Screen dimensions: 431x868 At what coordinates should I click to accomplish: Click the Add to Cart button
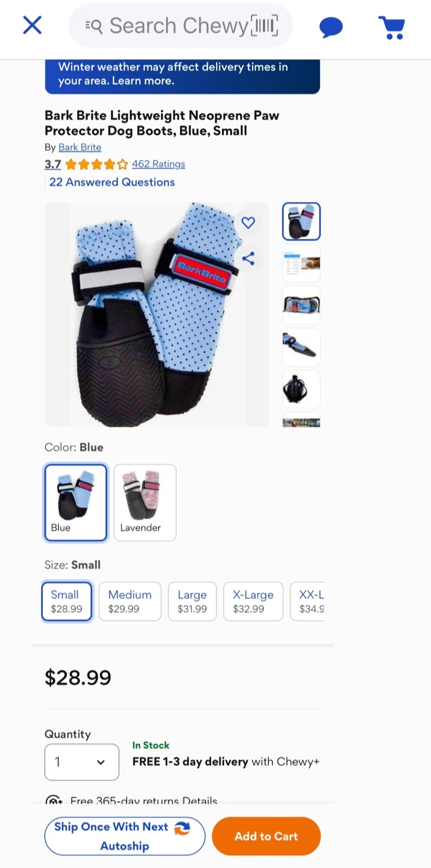(266, 836)
